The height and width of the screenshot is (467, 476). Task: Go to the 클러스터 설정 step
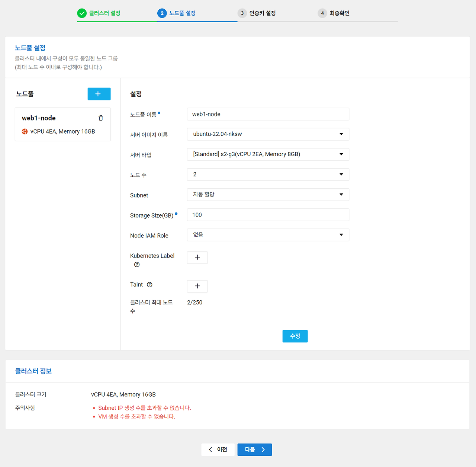(x=104, y=13)
